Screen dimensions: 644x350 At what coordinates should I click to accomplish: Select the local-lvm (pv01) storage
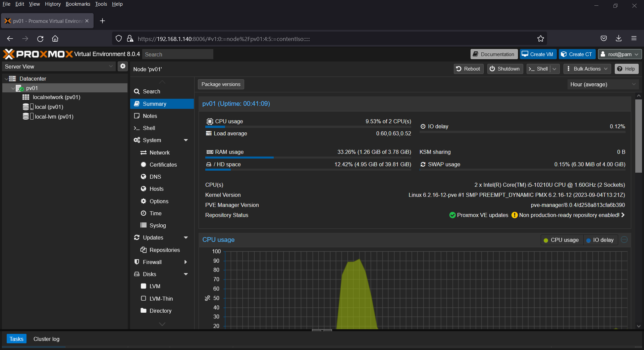[54, 117]
